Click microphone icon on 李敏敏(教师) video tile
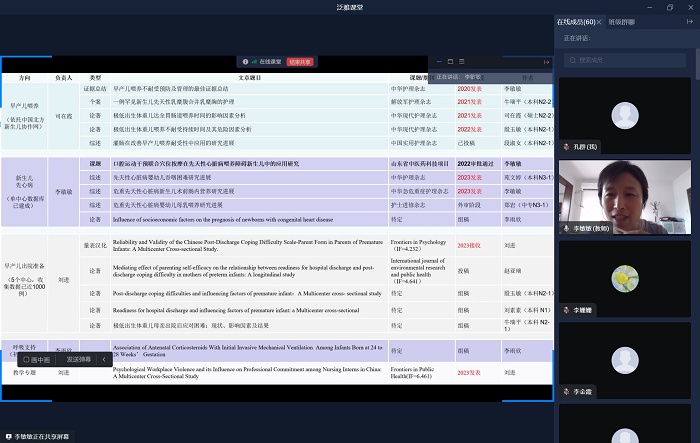Screen dimensions: 700x443 pyautogui.click(x=566, y=229)
